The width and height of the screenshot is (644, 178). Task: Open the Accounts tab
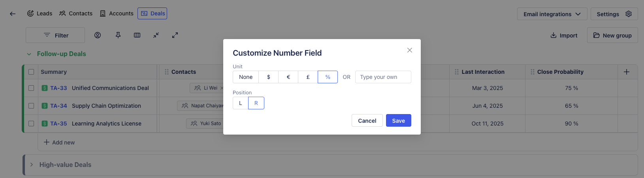tap(117, 13)
